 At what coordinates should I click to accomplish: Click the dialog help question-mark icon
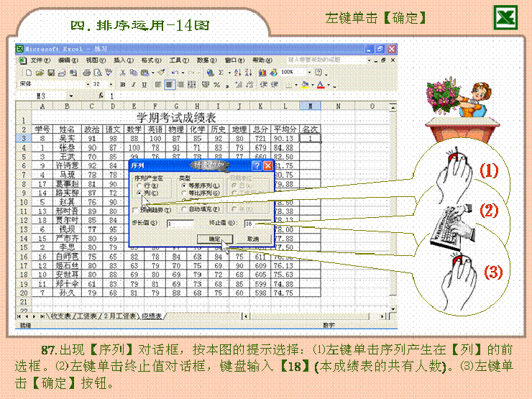point(257,165)
